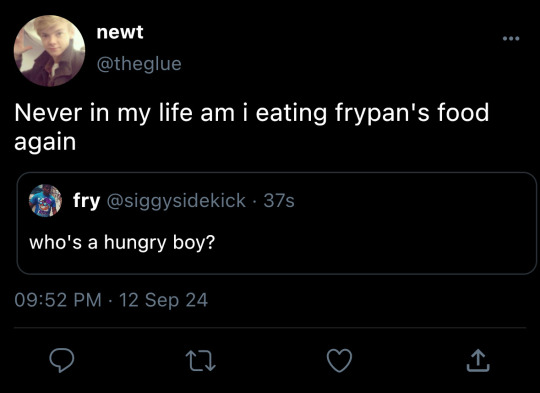Click fry's small avatar in quoted tweet

(45, 200)
